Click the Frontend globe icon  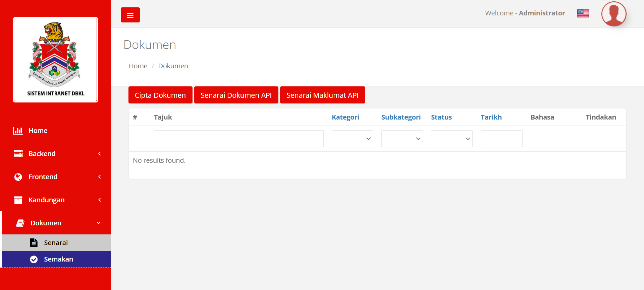18,177
